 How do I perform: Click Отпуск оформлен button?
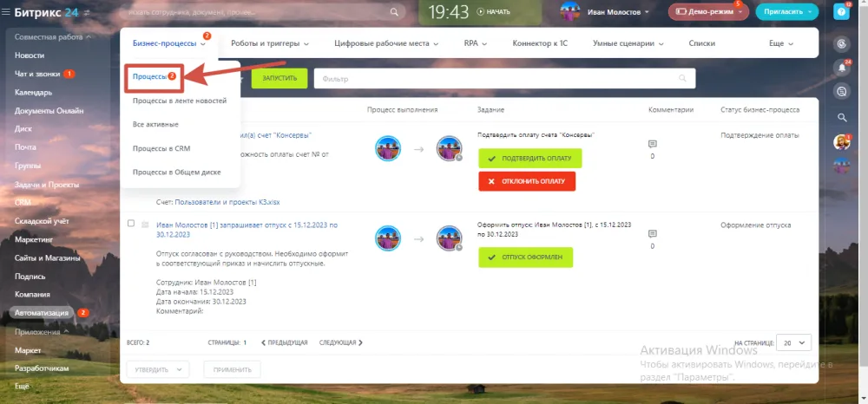point(525,257)
